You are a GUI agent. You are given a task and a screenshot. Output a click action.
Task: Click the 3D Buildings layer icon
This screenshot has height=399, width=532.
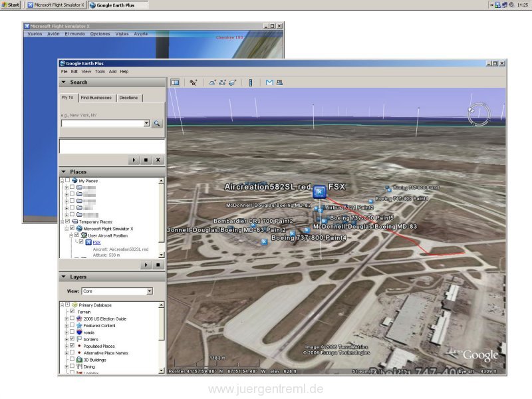79,360
